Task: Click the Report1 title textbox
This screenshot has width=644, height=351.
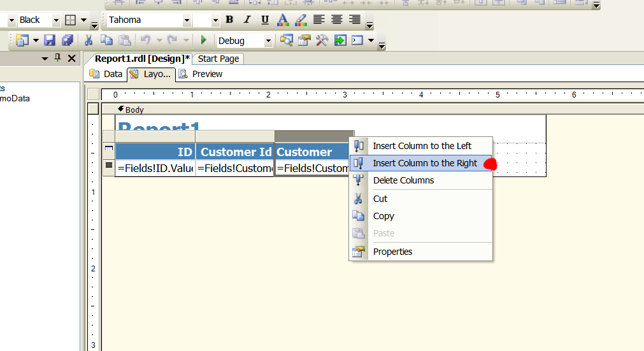Action: pyautogui.click(x=159, y=125)
